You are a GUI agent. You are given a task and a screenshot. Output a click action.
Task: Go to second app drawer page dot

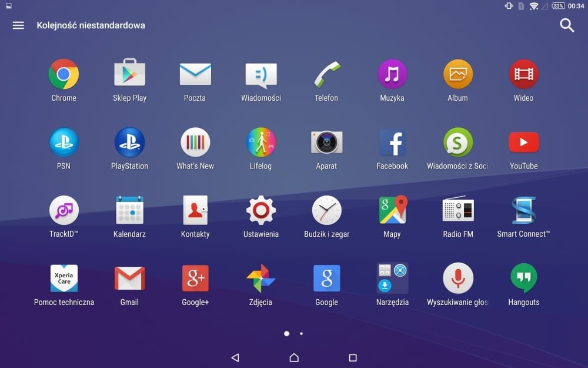301,333
